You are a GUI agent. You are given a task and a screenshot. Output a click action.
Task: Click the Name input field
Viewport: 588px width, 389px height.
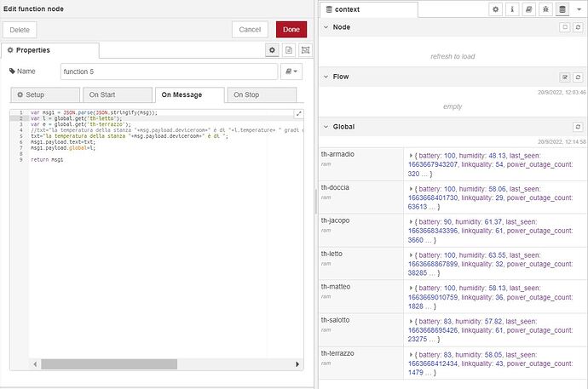tap(169, 72)
